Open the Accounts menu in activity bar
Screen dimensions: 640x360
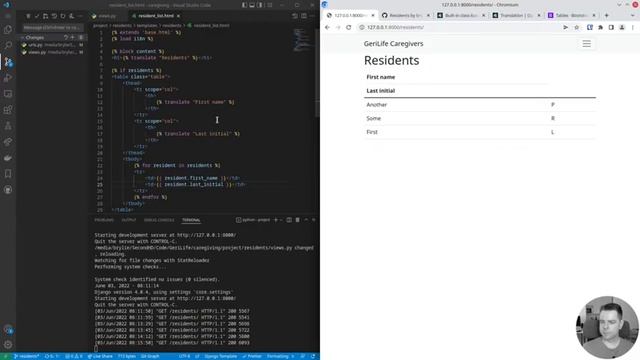coord(8,329)
